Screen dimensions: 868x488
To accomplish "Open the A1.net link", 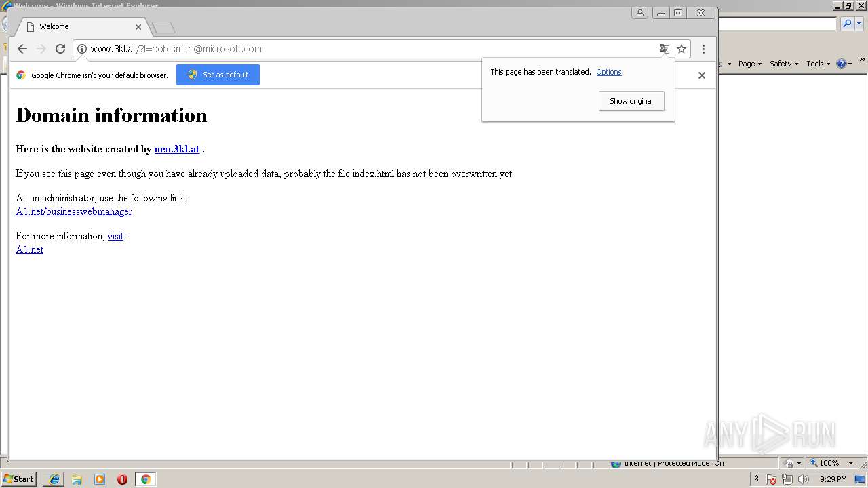I will click(x=29, y=249).
